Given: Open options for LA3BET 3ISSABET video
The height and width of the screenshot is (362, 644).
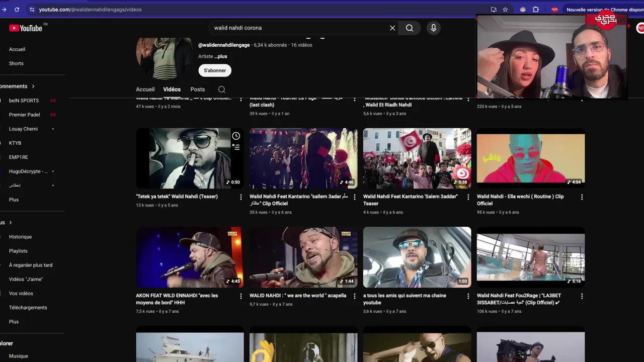Looking at the screenshot, I should coord(582,296).
